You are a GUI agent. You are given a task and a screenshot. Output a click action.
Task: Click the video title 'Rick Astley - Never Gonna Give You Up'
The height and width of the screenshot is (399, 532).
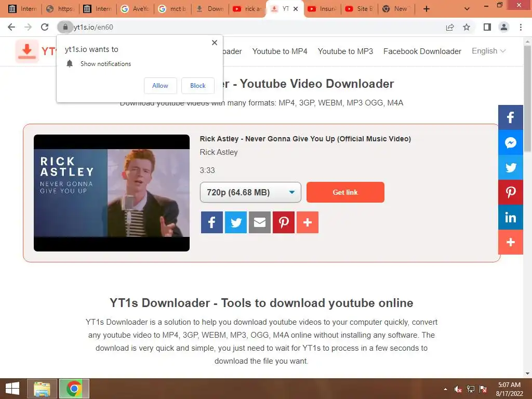coord(305,139)
